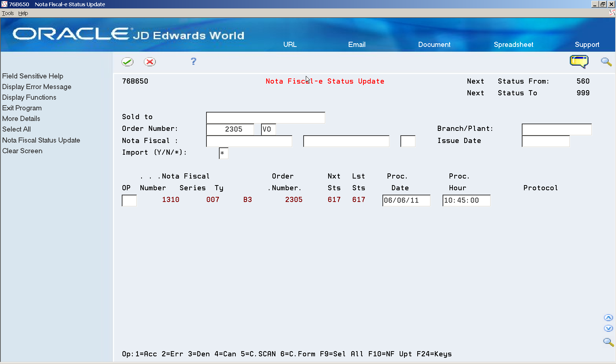Open the Document tab in header
This screenshot has height=364, width=616.
pos(434,44)
